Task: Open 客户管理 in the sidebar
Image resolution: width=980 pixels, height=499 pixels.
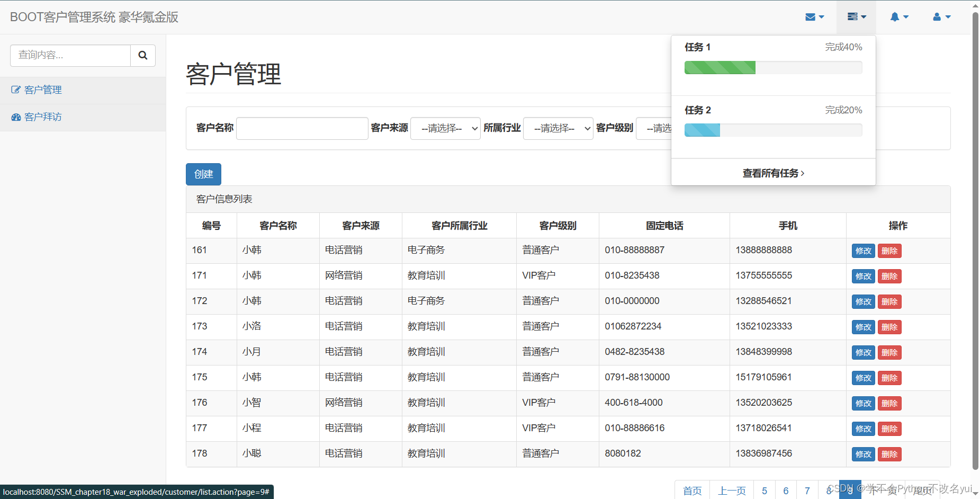Action: tap(83, 90)
